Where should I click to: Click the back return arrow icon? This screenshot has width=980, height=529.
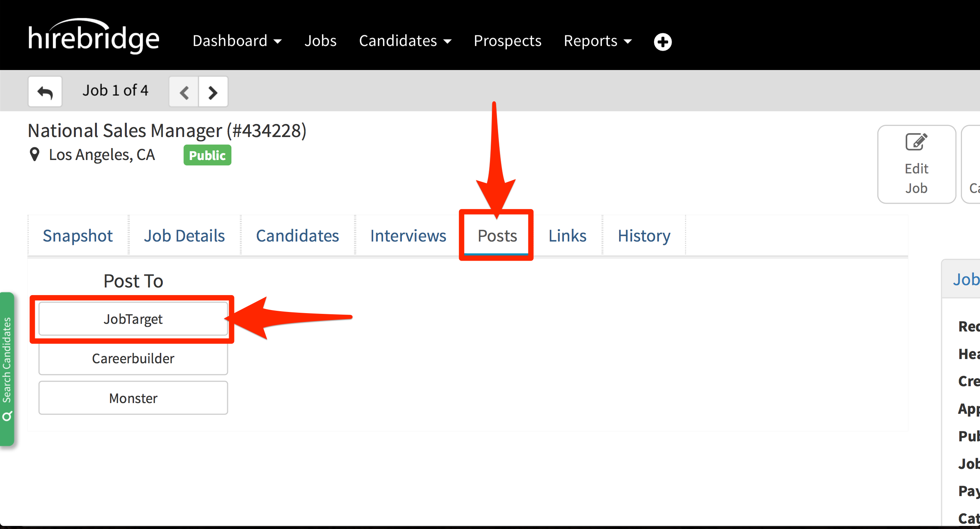tap(45, 91)
